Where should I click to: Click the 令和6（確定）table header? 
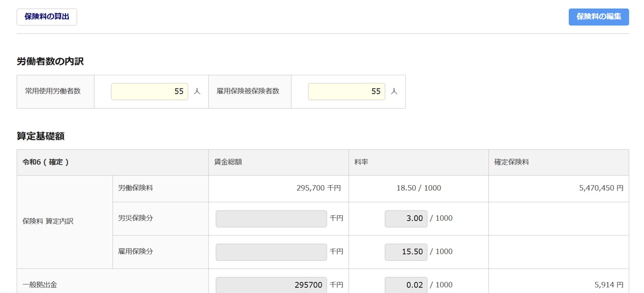[46, 162]
